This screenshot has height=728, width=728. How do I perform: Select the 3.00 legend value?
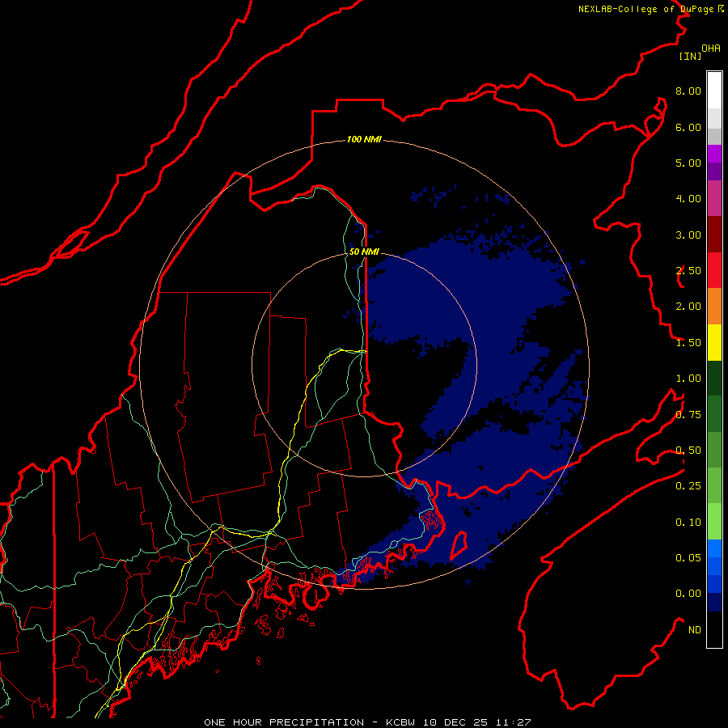pos(688,235)
